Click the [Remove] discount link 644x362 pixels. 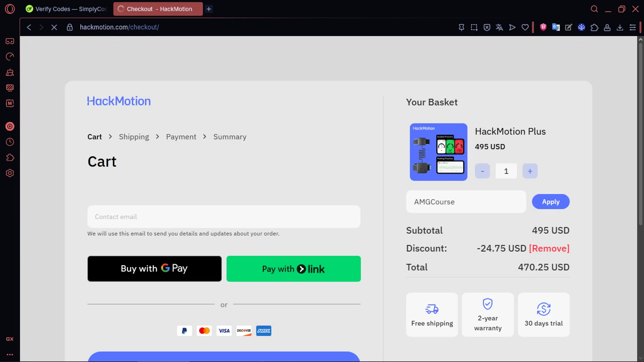coord(549,248)
